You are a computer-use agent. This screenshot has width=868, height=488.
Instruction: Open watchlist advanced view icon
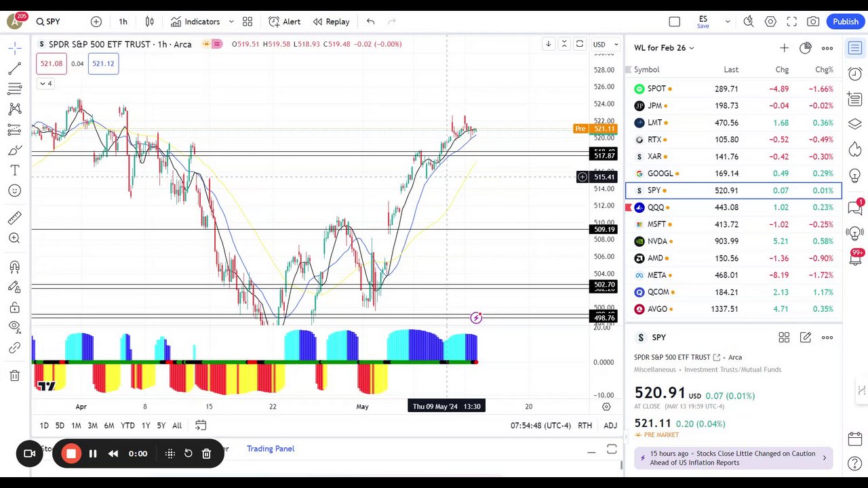[x=806, y=48]
